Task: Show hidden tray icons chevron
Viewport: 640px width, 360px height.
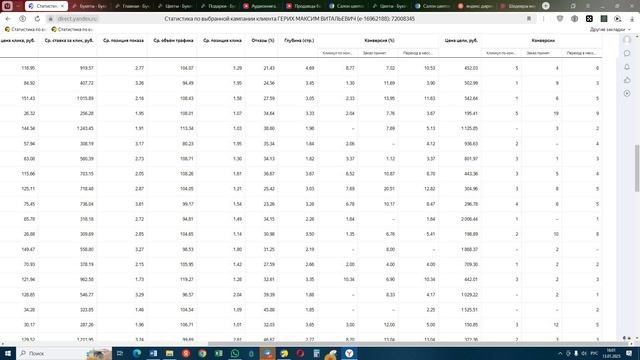Action: 560,353
